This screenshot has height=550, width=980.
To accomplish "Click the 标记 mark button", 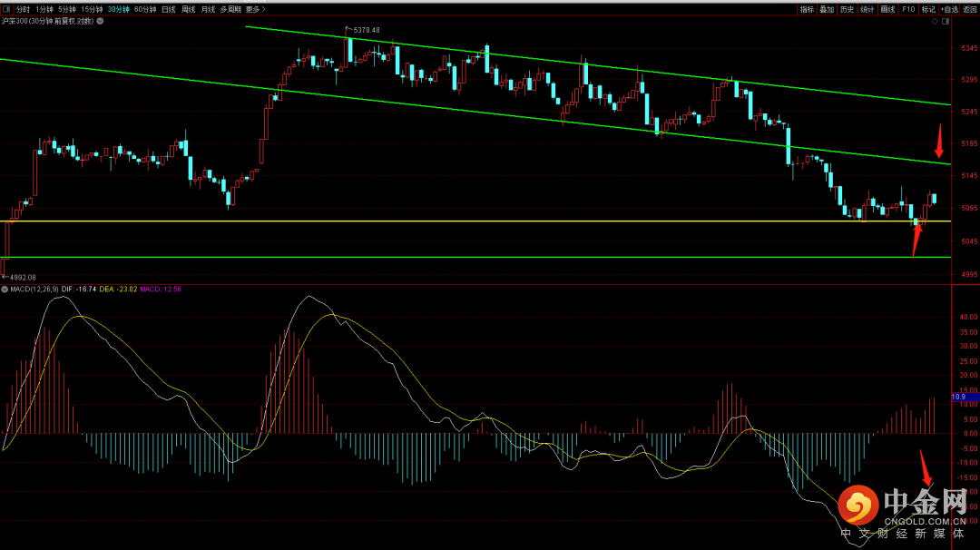I will pyautogui.click(x=928, y=9).
